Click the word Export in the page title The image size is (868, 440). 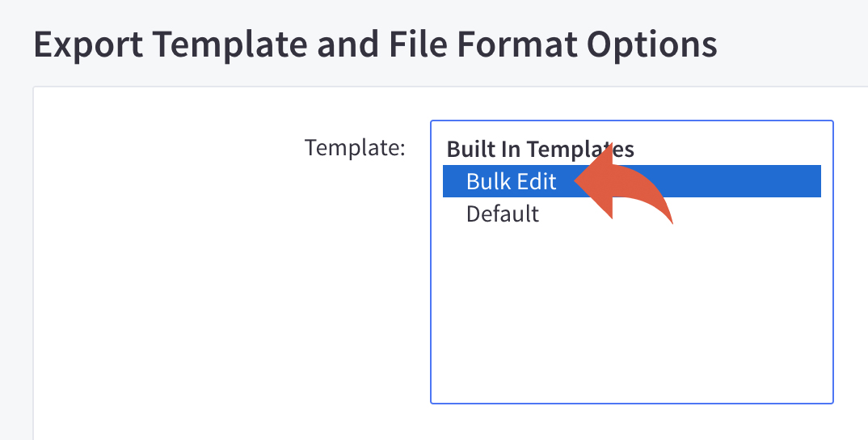click(x=89, y=44)
